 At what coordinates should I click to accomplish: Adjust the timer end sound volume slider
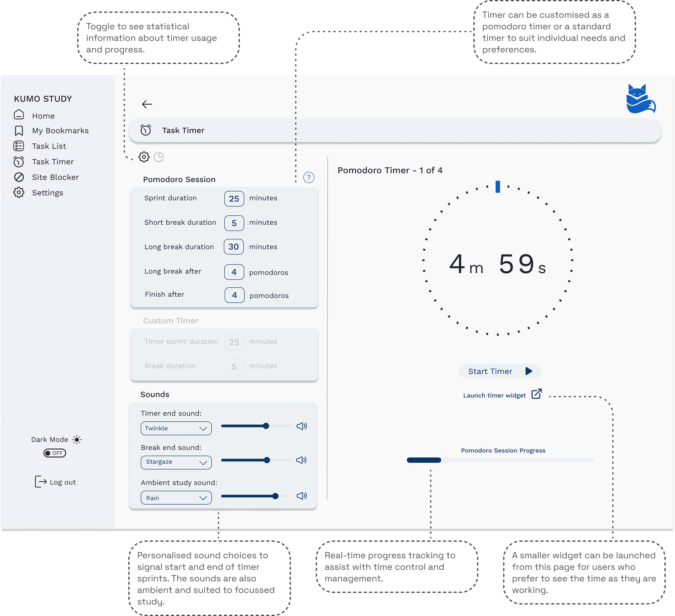click(x=266, y=426)
